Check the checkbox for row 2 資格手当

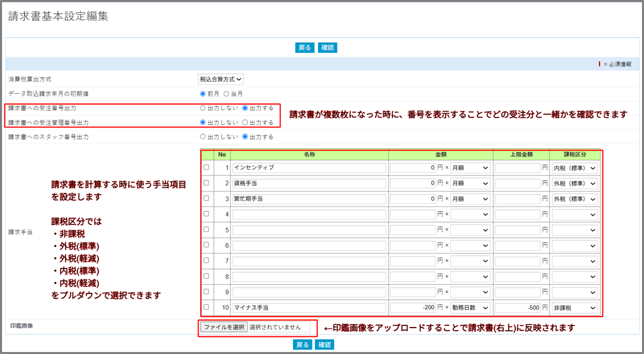pyautogui.click(x=206, y=183)
